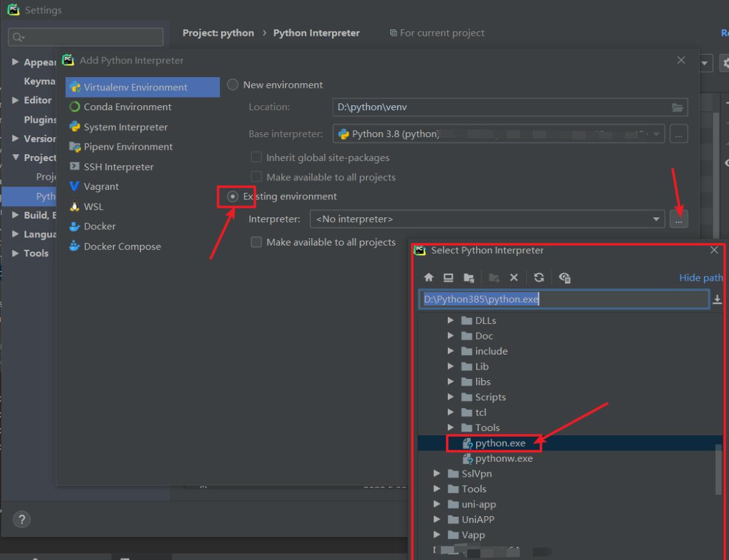Screen dimensions: 729x560
Task: Select pythonw.exe in the file tree
Action: tap(504, 459)
